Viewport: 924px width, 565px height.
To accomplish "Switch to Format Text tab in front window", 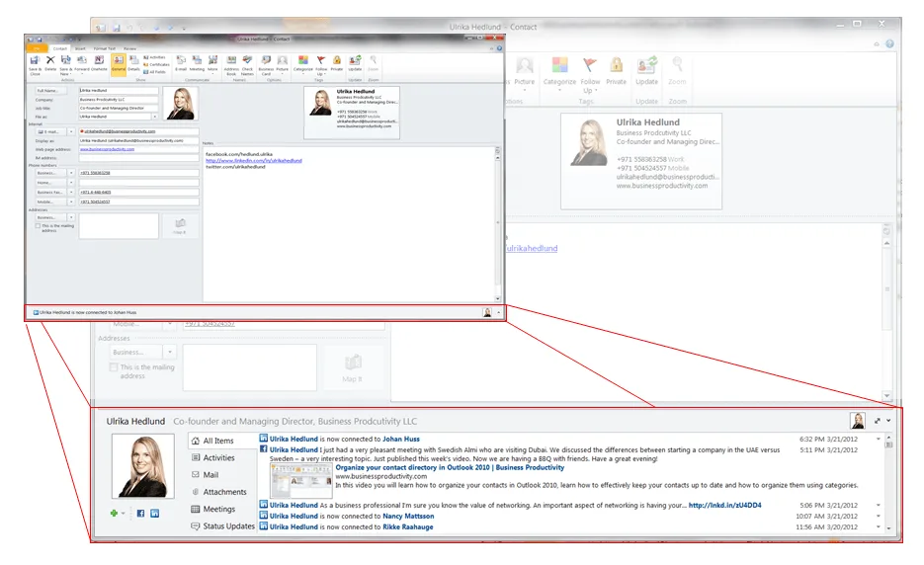I will [105, 48].
